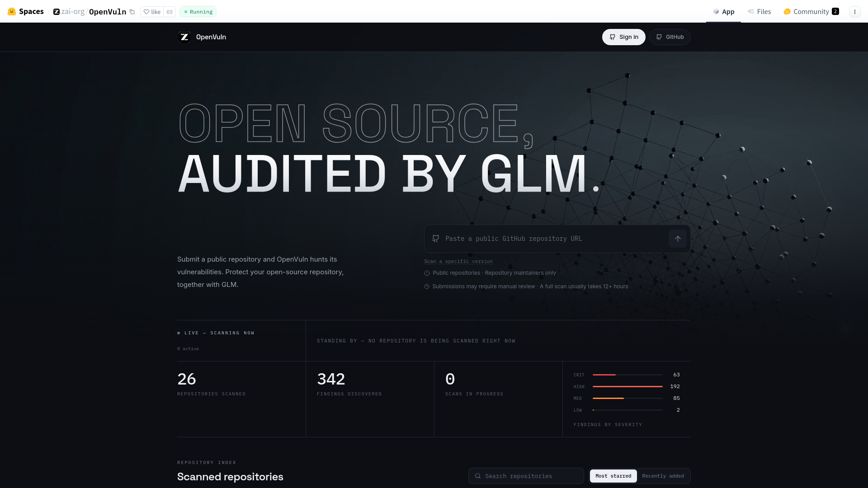The image size is (868, 488).
Task: Select the Recently added sort option
Action: 663,476
